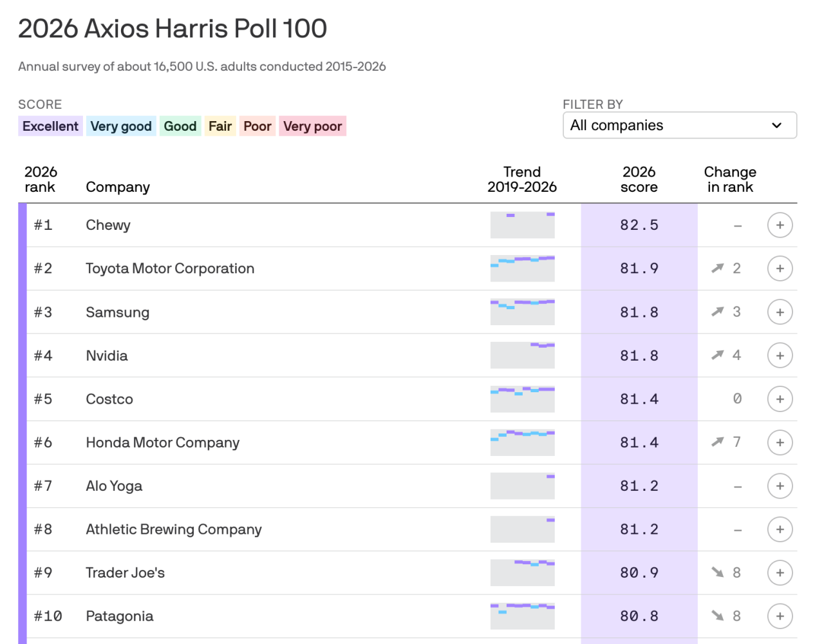The height and width of the screenshot is (644, 815).
Task: Open the All companies filter dropdown
Action: (x=680, y=126)
